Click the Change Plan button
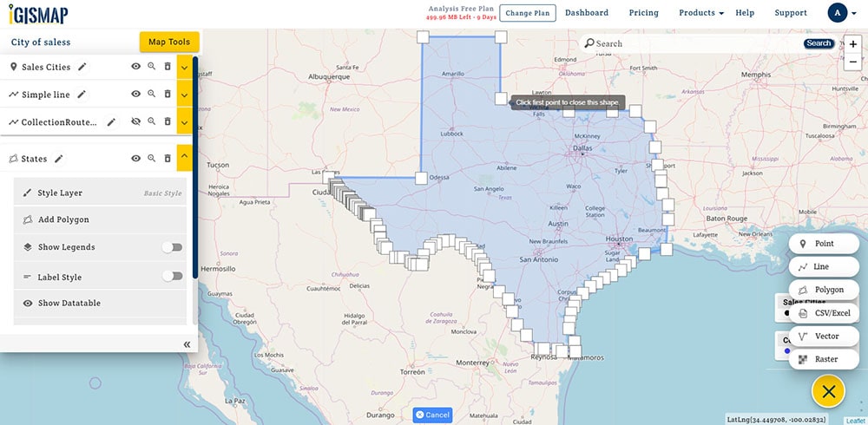 coord(528,13)
